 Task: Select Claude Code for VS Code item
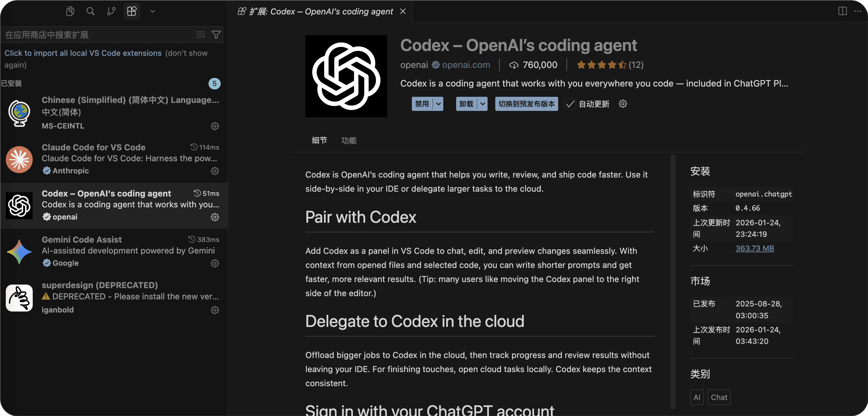point(114,159)
